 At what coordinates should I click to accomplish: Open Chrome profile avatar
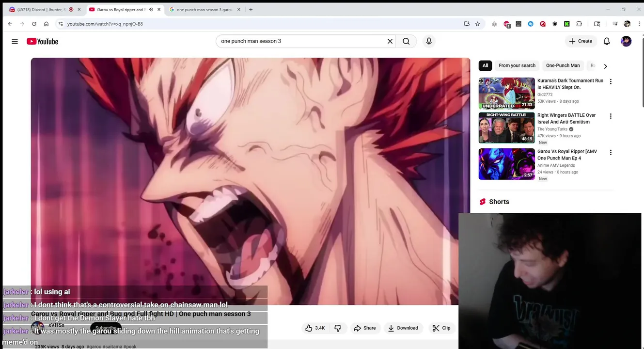coord(627,24)
